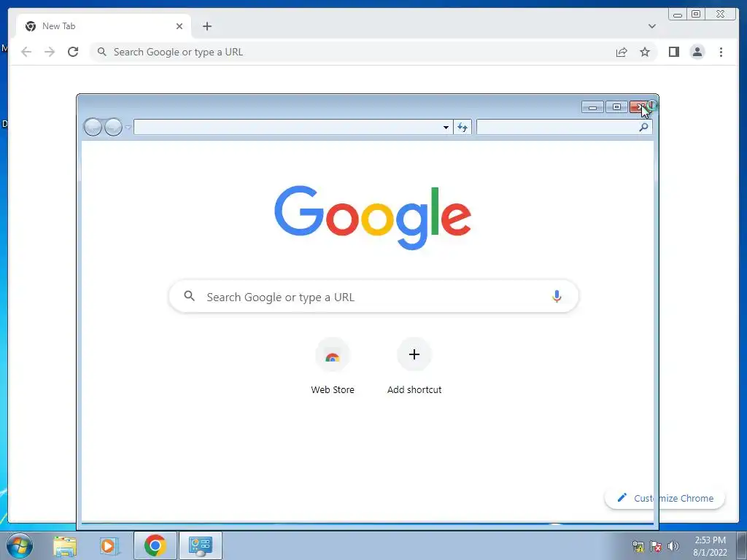
Task: Open the Web Store shortcut
Action: [x=333, y=367]
